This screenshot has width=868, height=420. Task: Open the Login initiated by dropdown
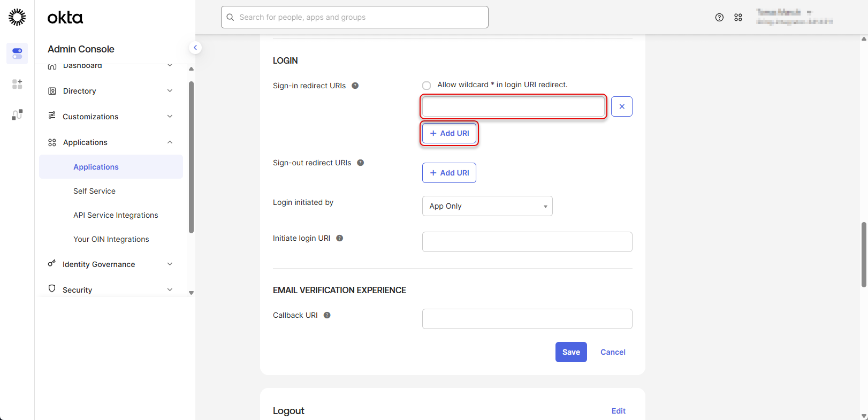click(x=487, y=206)
